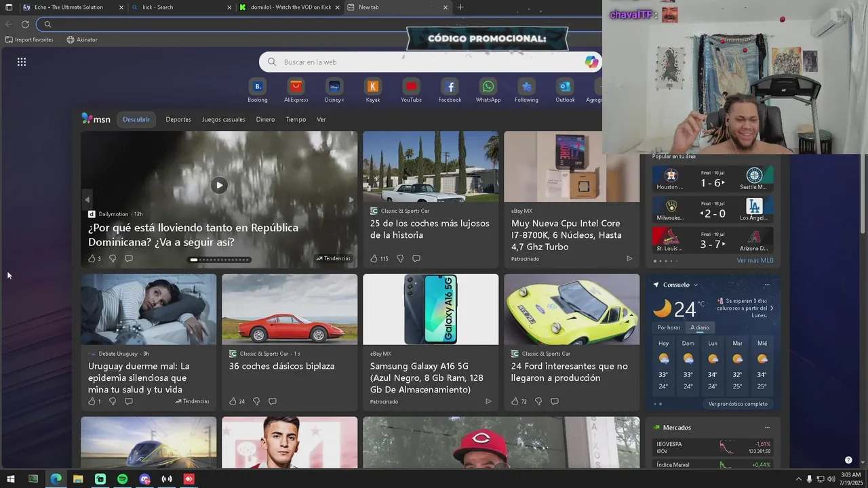Select the Descubrir tab in MSN
Image resolution: width=868 pixels, height=488 pixels.
point(136,120)
